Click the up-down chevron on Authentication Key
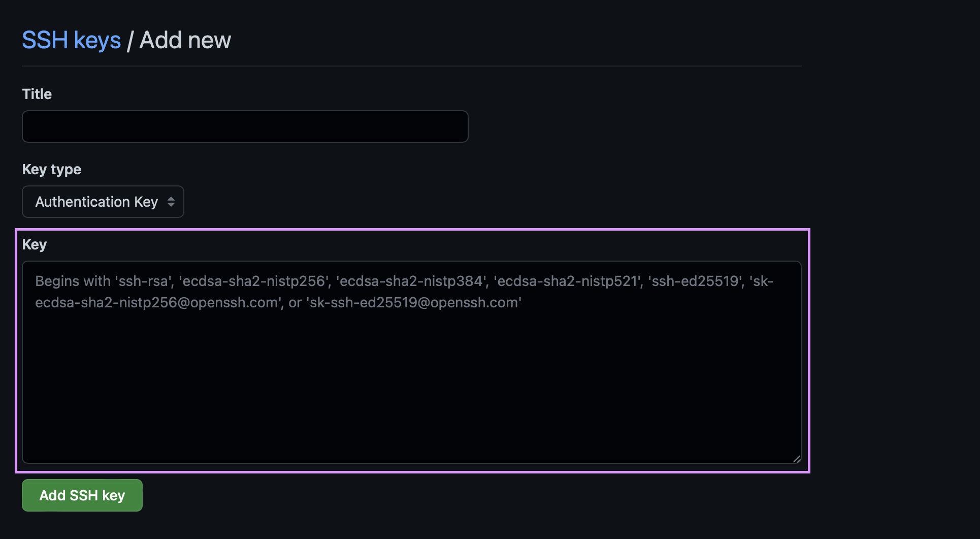Viewport: 980px width, 539px height. point(171,202)
